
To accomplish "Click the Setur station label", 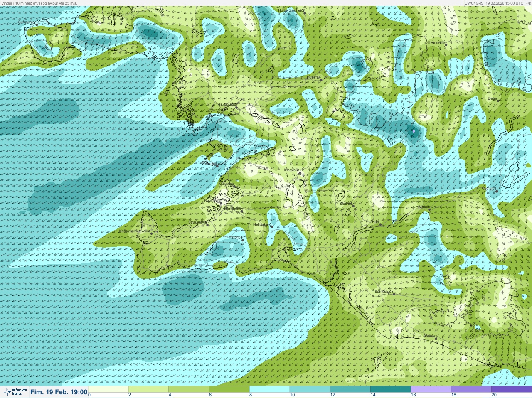I will (x=493, y=98).
